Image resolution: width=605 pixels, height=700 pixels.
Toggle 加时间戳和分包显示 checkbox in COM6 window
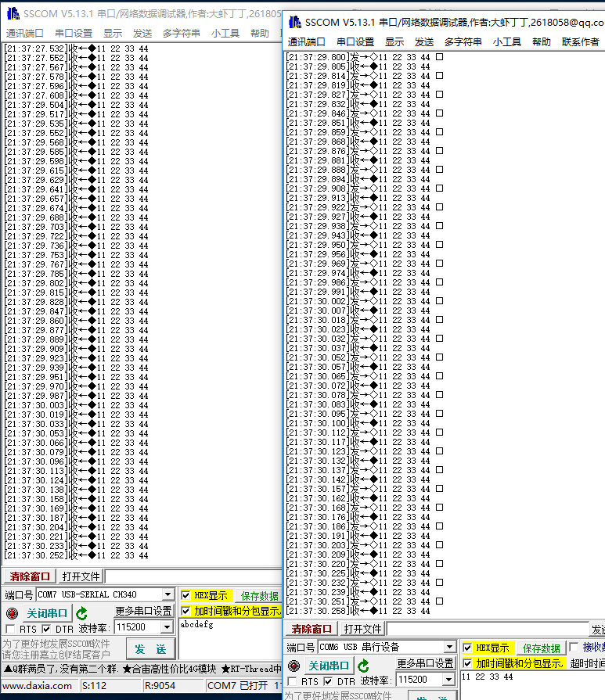click(467, 663)
